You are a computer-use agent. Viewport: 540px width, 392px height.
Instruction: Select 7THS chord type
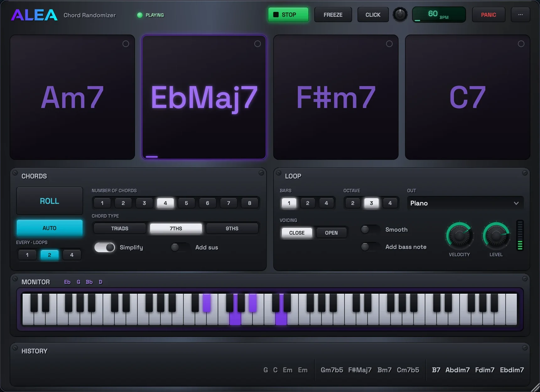point(176,228)
